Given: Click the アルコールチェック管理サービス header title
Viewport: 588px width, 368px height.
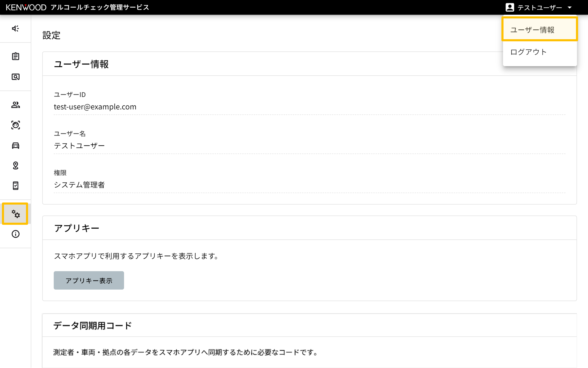Looking at the screenshot, I should tap(100, 8).
